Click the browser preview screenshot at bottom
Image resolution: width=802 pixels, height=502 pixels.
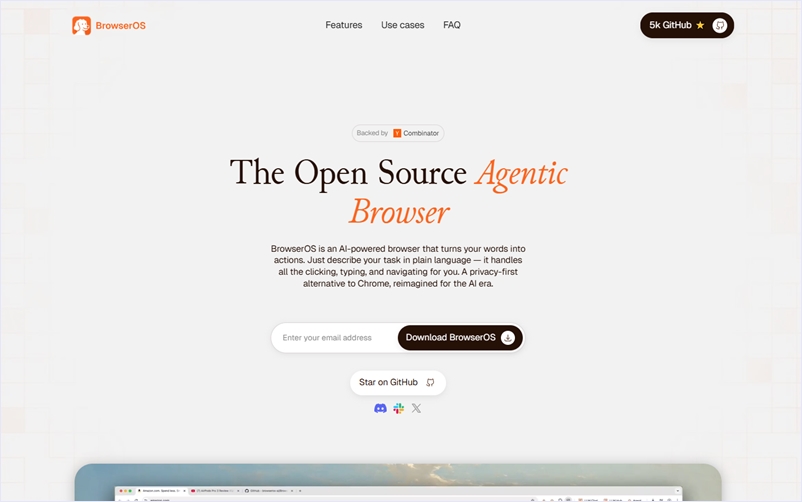(x=397, y=485)
